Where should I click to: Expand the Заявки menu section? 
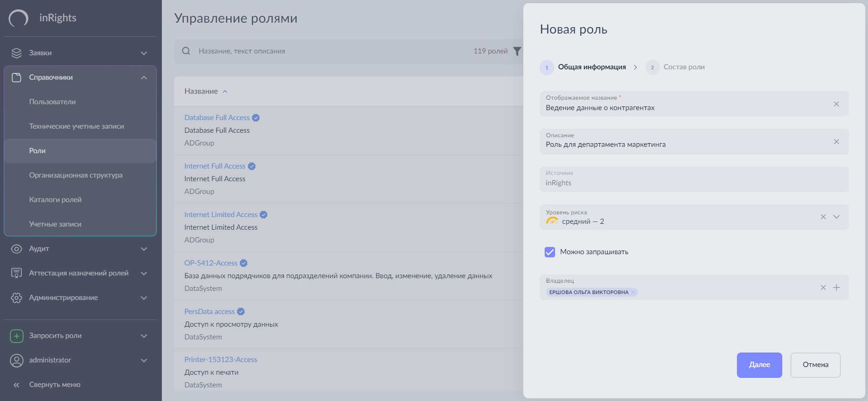(x=144, y=53)
